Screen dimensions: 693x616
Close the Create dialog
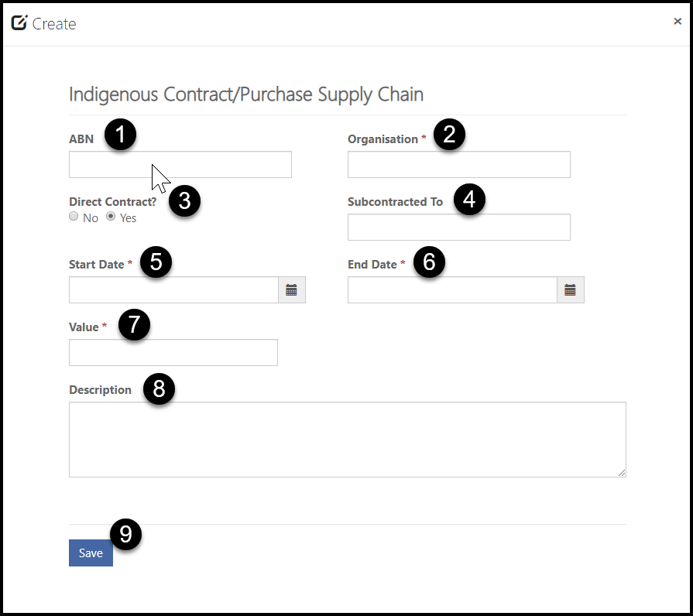(677, 21)
